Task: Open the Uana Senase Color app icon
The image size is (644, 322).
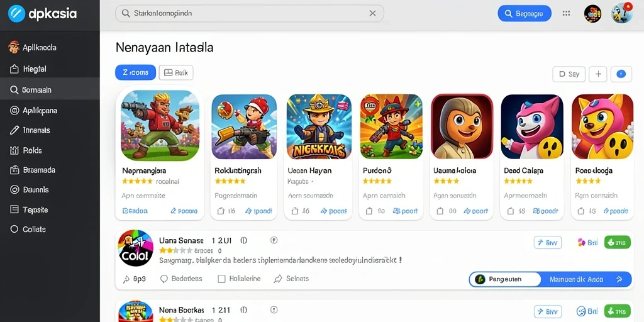Action: tap(136, 248)
